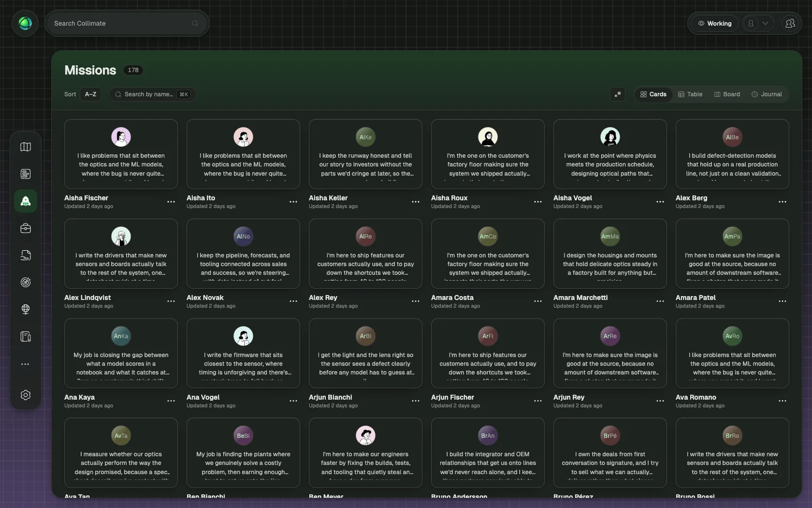Open the target goals sidebar icon

point(26,282)
